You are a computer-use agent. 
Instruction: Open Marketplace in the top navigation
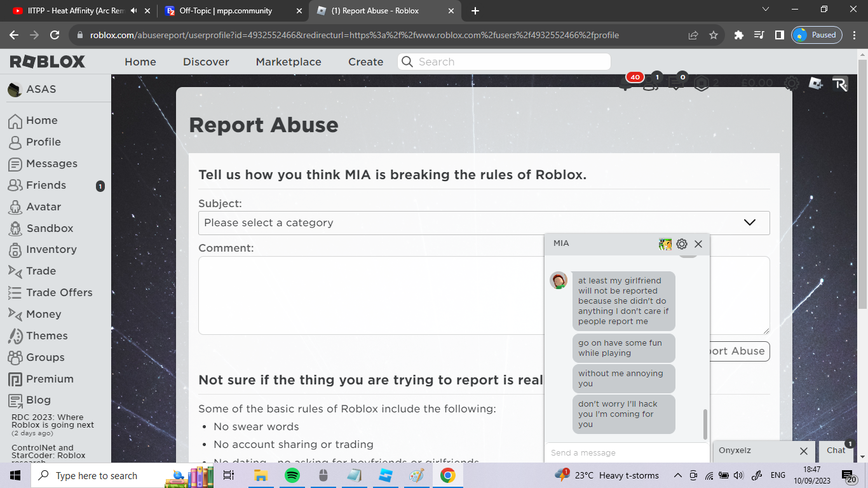point(288,62)
